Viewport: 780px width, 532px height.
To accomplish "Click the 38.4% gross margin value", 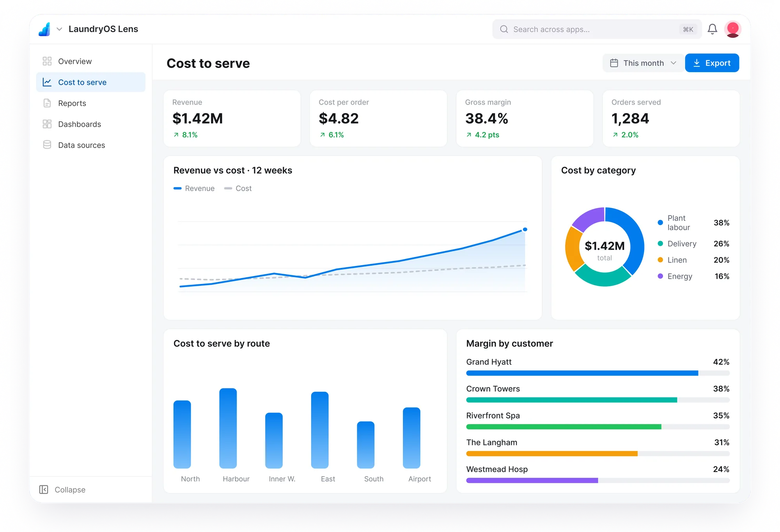I will tap(486, 119).
